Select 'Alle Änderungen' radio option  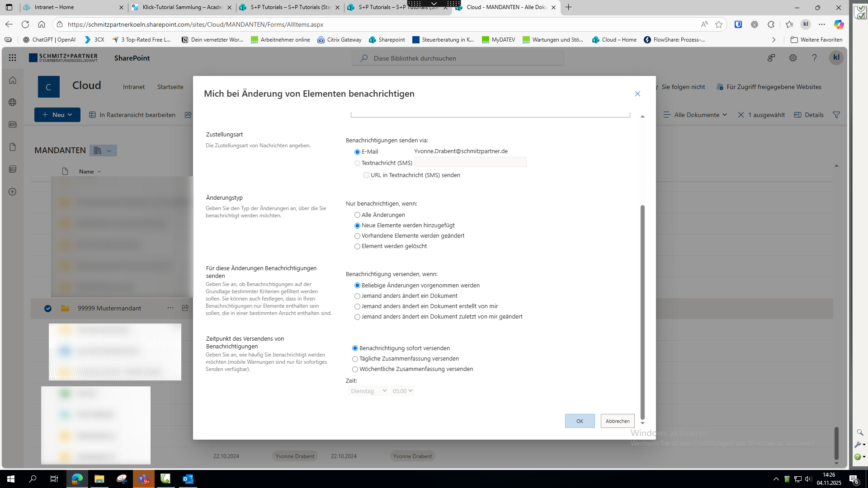pos(357,215)
